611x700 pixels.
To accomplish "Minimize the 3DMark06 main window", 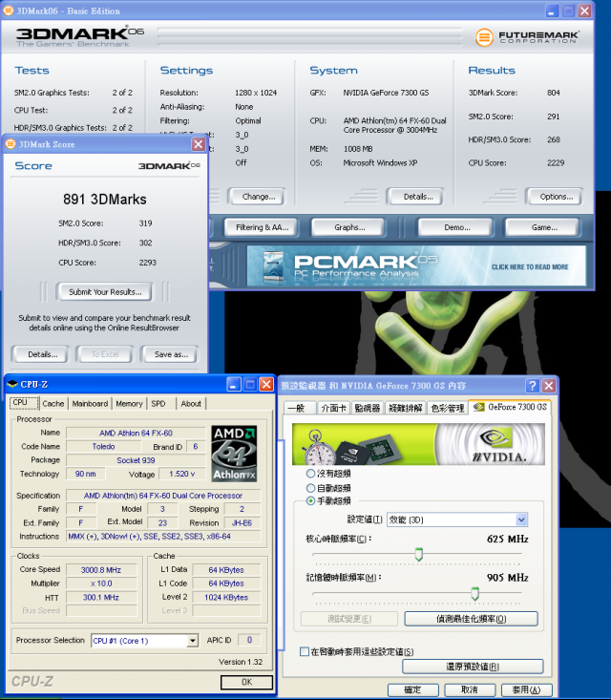I will coord(552,11).
